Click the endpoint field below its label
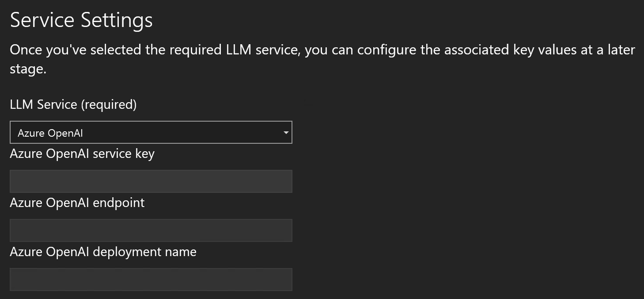644x299 pixels. pyautogui.click(x=151, y=230)
